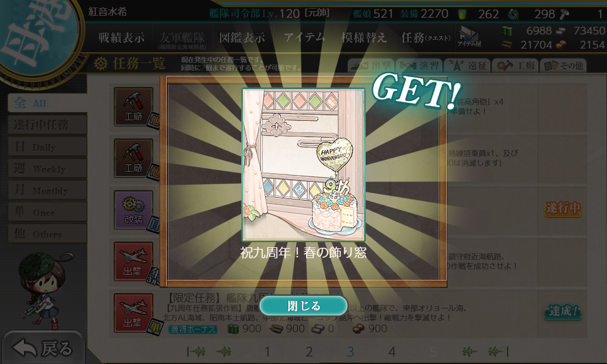Toggle the 遂行中 in-progress quest badge
The height and width of the screenshot is (364, 607).
coord(562,208)
